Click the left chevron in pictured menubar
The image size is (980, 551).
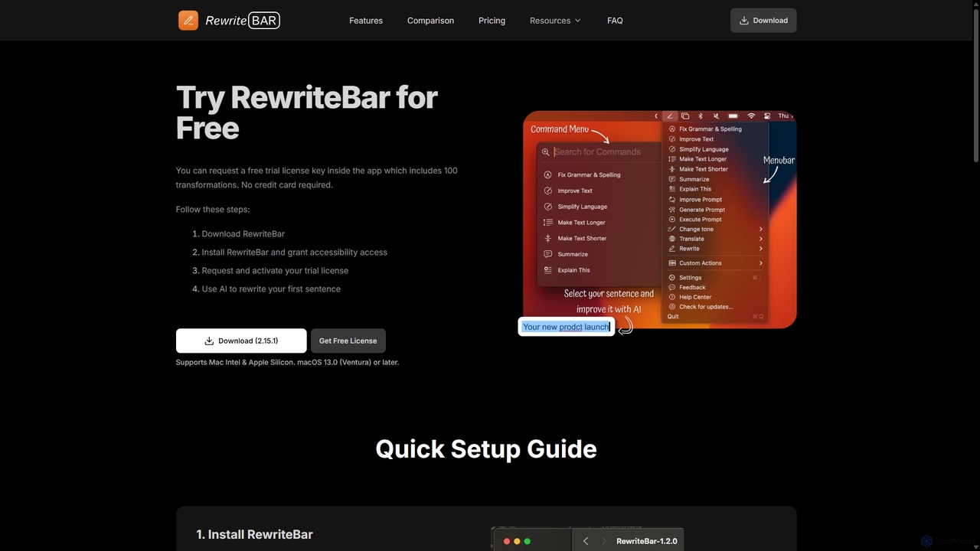coord(656,116)
